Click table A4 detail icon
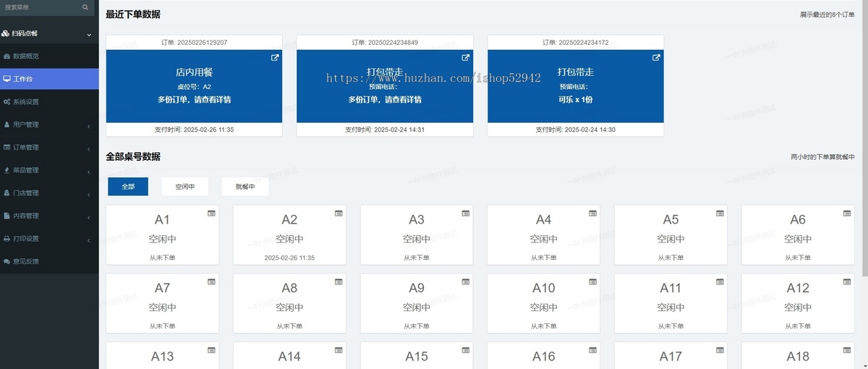This screenshot has height=369, width=868. pyautogui.click(x=593, y=213)
